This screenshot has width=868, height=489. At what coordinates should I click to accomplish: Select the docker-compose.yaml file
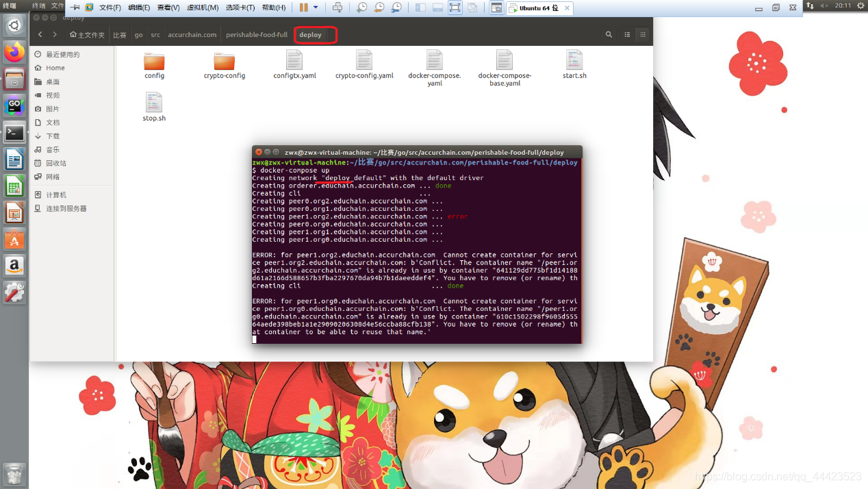435,68
